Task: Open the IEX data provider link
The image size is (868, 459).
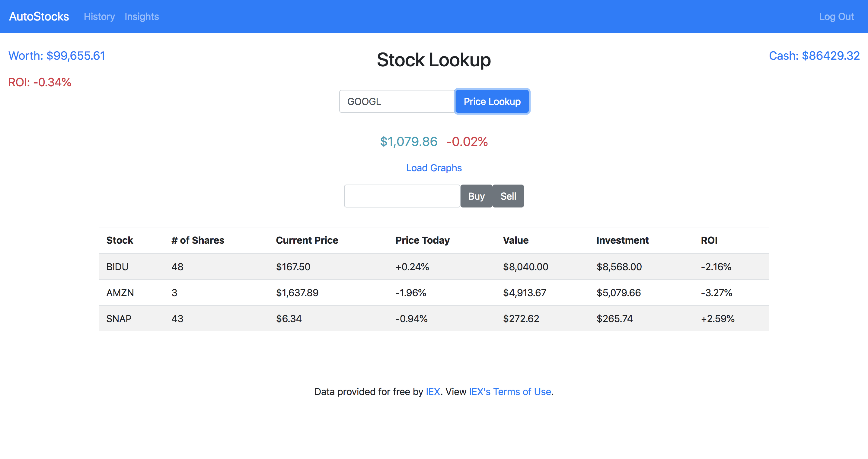Action: click(x=433, y=392)
